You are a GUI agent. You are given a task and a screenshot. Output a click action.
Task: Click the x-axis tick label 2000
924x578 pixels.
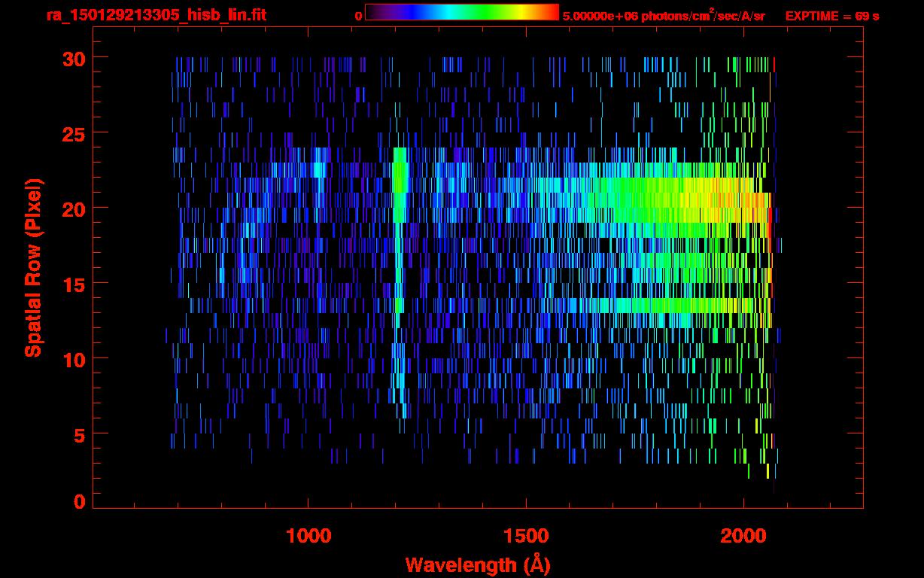(x=744, y=536)
